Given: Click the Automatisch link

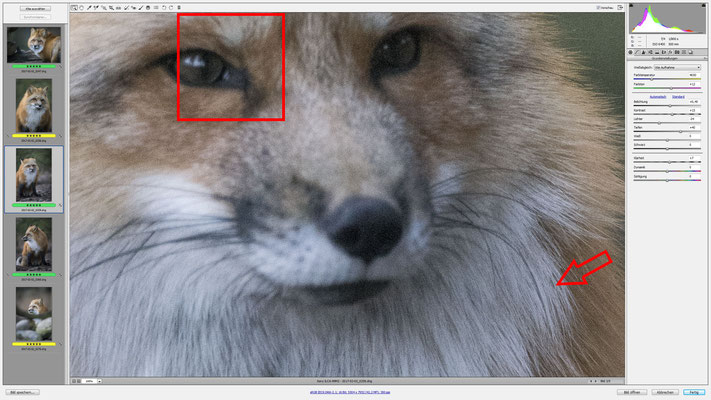Looking at the screenshot, I should (x=658, y=97).
